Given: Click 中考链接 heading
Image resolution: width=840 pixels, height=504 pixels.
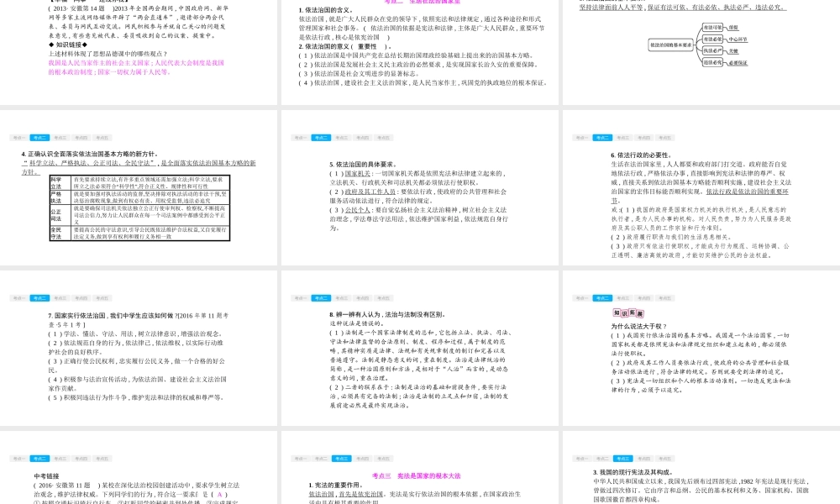Looking at the screenshot, I should (46, 475).
